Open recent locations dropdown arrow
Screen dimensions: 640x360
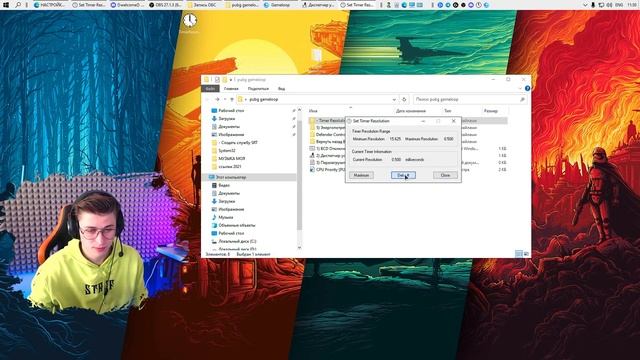224,99
